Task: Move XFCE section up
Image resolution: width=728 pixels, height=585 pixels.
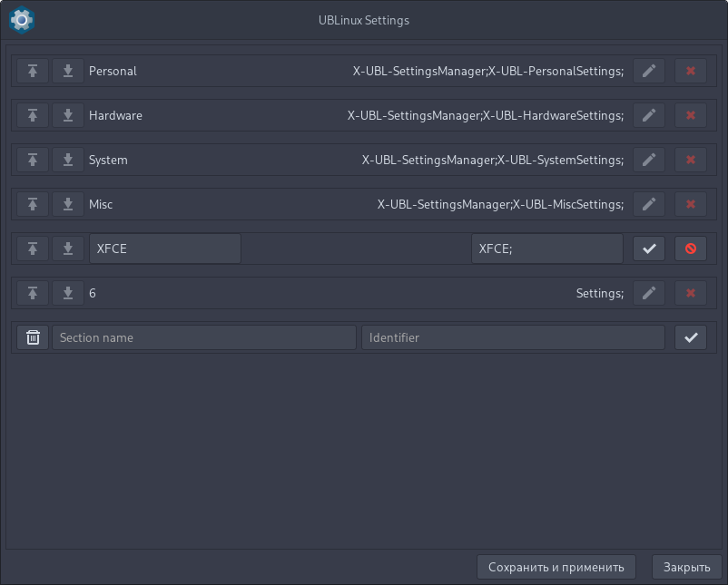Action: [x=33, y=249]
